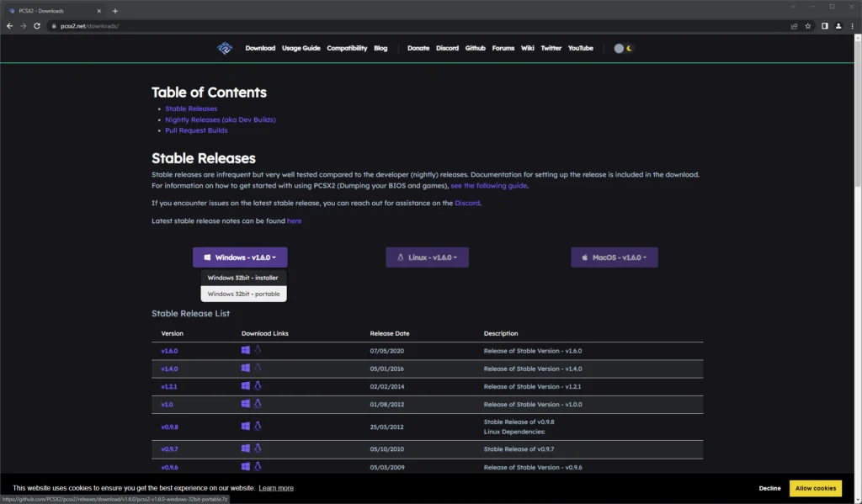Click the Linux icon in the v1.4.0 row
Screen dimensions: 862x504
point(258,368)
